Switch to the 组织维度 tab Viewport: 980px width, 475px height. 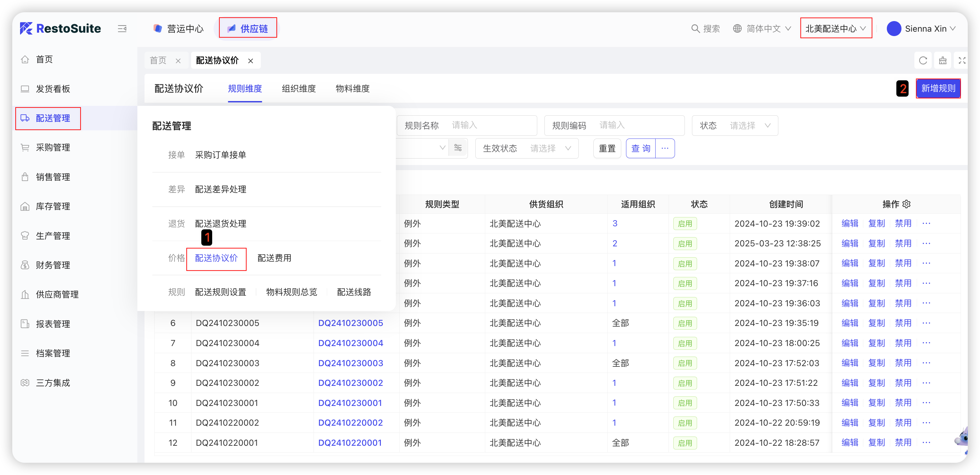299,89
